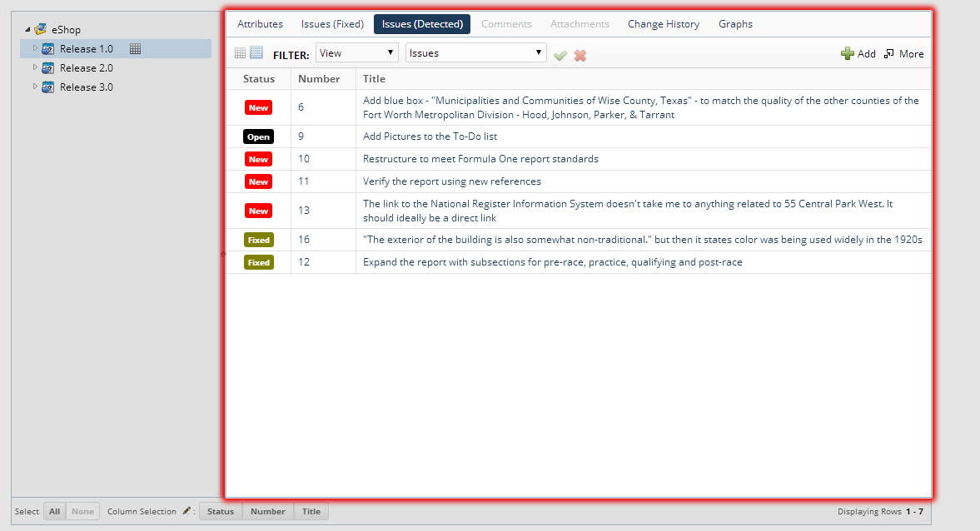
Task: Click issue number 16 cell
Action: pos(323,239)
